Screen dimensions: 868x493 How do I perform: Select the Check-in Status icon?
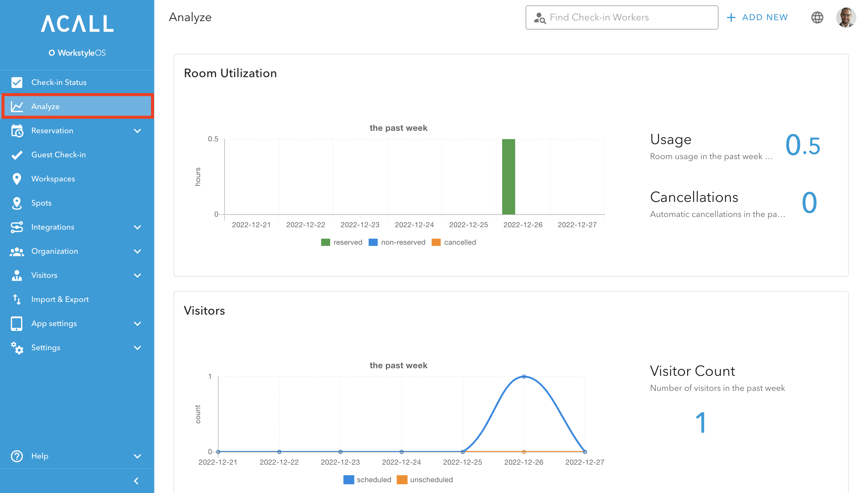click(x=17, y=82)
